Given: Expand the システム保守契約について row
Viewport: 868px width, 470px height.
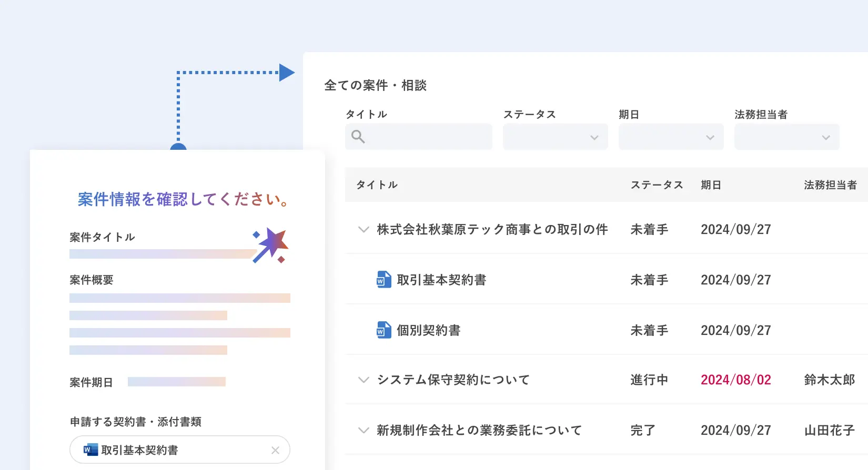Looking at the screenshot, I should (363, 380).
